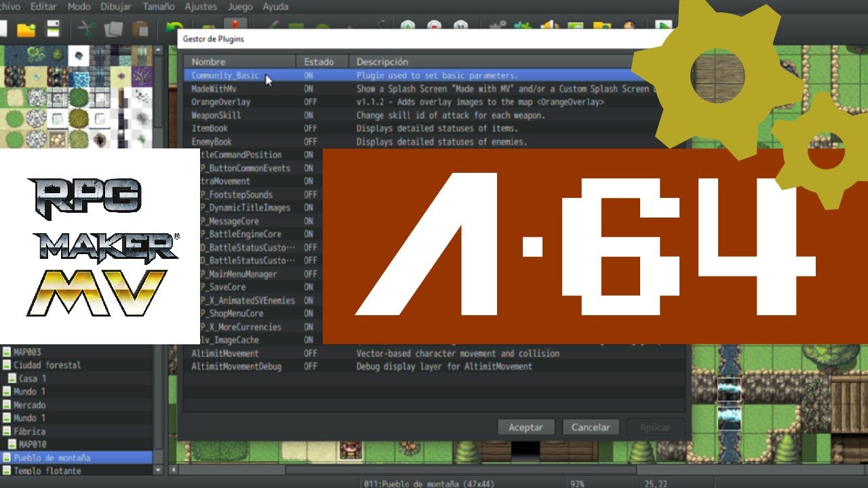Screen dimensions: 868x488
Task: Sort plugins by Nombre column header
Action: [x=239, y=62]
